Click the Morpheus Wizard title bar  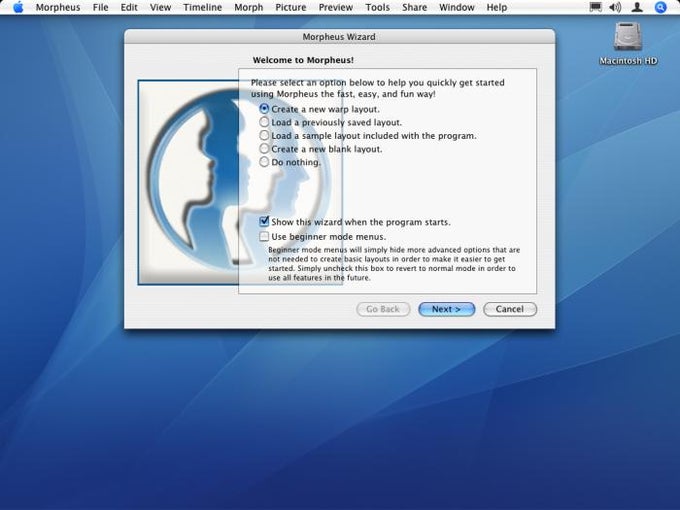pyautogui.click(x=339, y=37)
